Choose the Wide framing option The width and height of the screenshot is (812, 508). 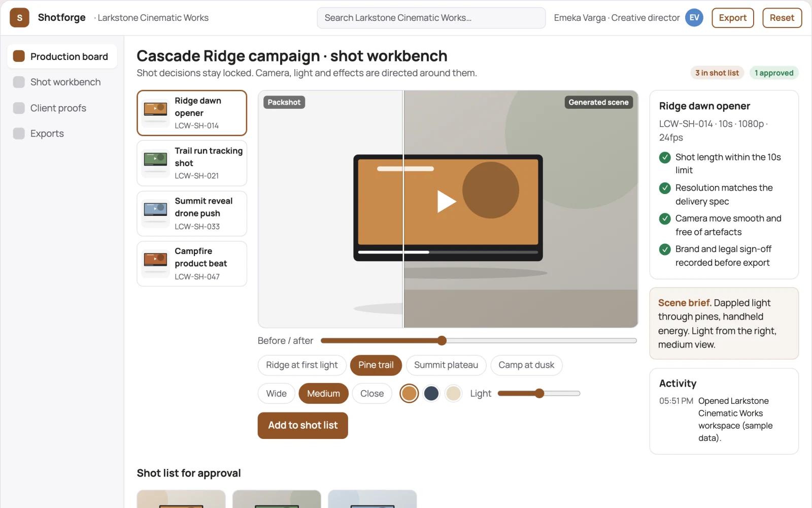tap(277, 394)
